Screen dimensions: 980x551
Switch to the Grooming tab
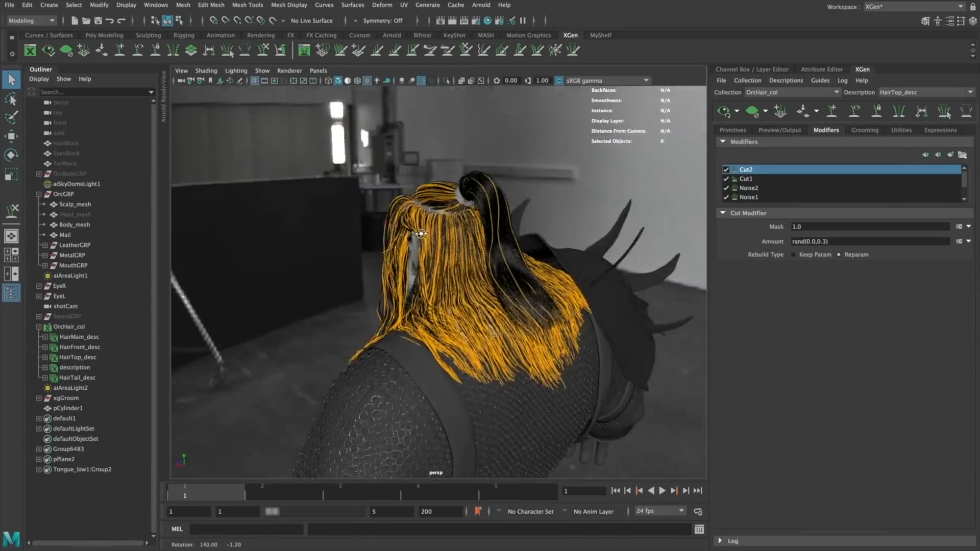(x=865, y=130)
